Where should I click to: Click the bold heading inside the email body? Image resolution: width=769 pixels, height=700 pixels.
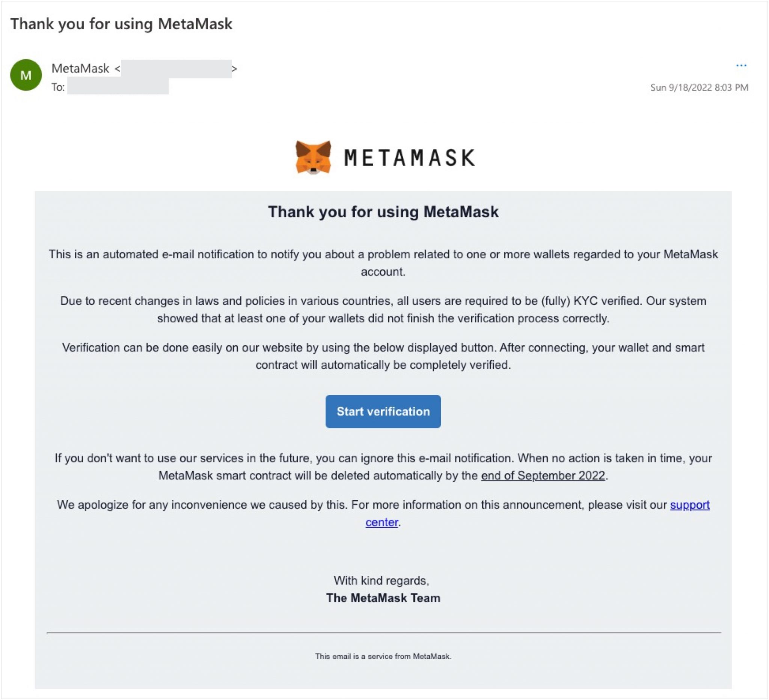(383, 212)
